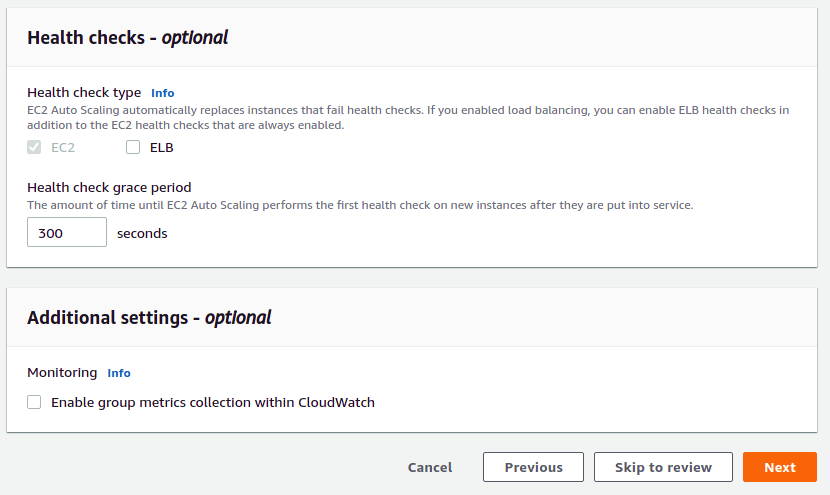This screenshot has width=830, height=495.
Task: Click the 'Health check type' label
Action: [x=84, y=93]
